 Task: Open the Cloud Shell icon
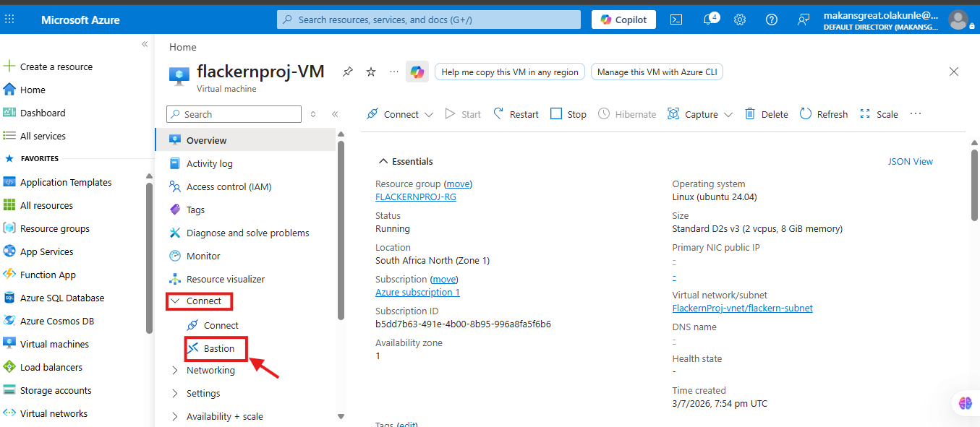676,20
